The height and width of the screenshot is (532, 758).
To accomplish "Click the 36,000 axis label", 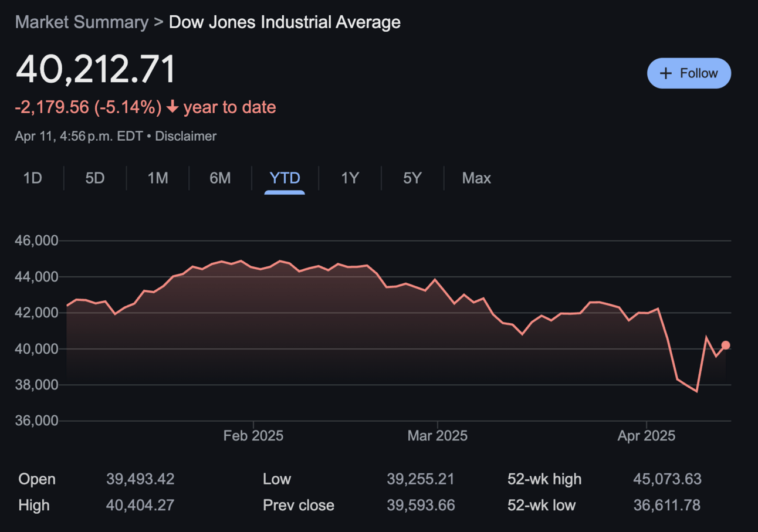I will tap(37, 421).
